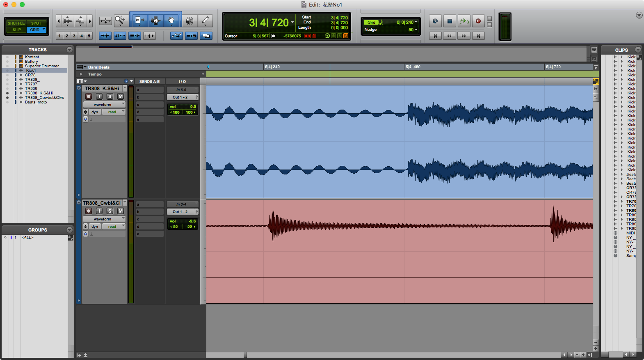The height and width of the screenshot is (360, 644).
Task: Open Grid mode dropdown arrow
Action: coord(44,30)
